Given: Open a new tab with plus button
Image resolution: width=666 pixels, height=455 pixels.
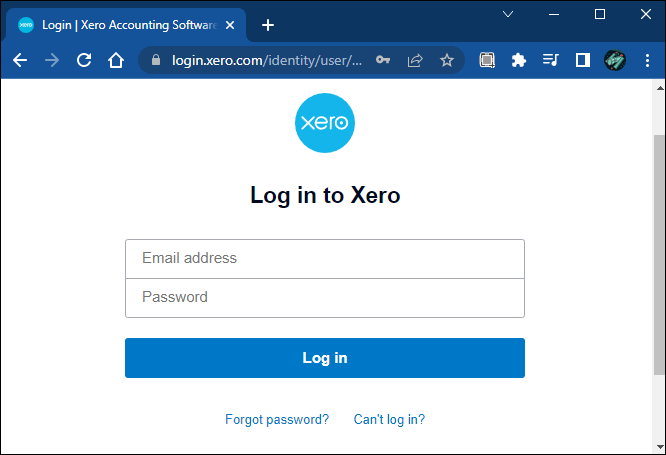Looking at the screenshot, I should pyautogui.click(x=268, y=25).
